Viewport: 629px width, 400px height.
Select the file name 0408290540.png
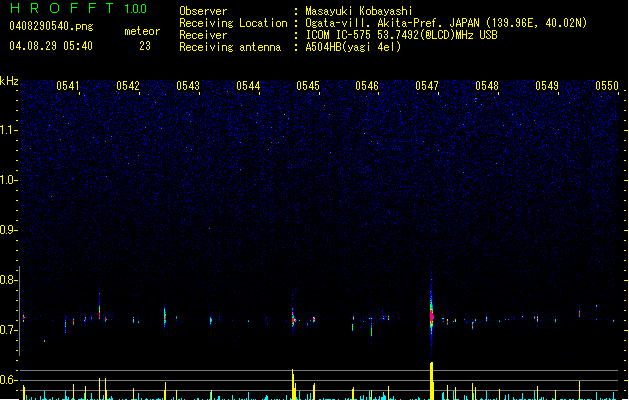[51, 26]
